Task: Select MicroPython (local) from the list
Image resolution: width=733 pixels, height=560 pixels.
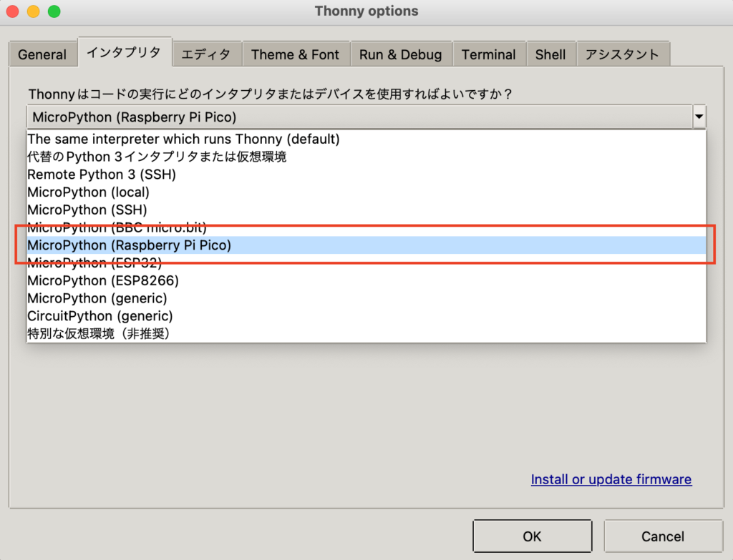Action: 366,192
